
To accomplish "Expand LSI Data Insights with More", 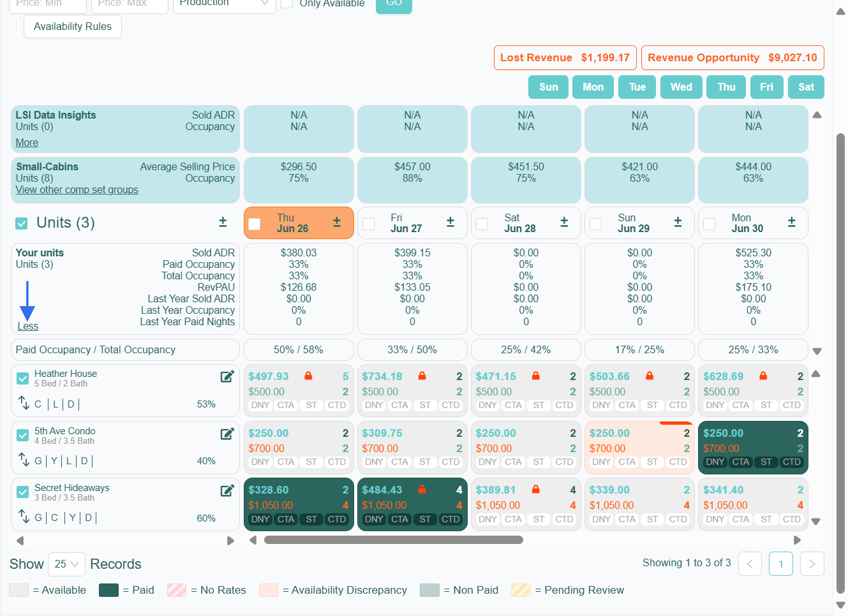I will pyautogui.click(x=27, y=143).
